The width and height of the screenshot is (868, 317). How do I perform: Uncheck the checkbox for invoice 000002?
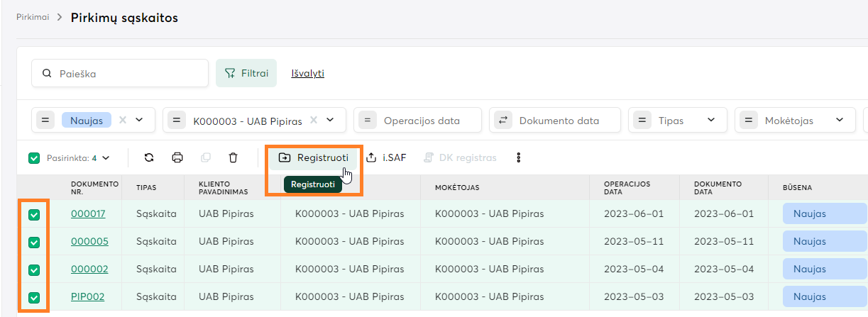tap(34, 269)
